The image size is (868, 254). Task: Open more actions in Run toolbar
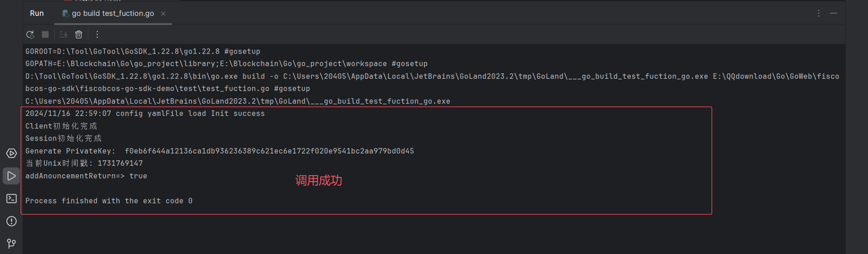[x=97, y=34]
